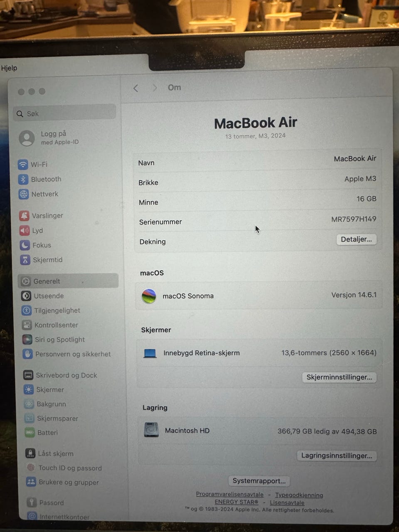
Task: Go back with the left chevron
Action: point(135,88)
